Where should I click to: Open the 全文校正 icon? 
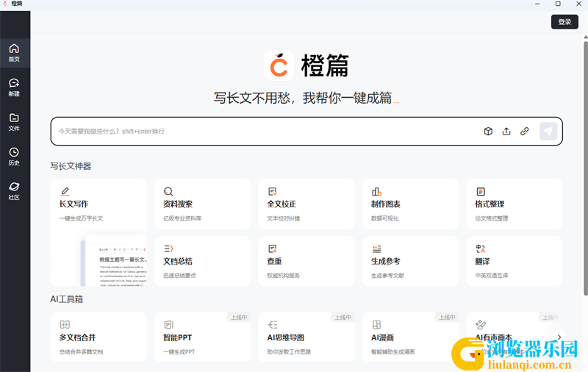pyautogui.click(x=273, y=192)
